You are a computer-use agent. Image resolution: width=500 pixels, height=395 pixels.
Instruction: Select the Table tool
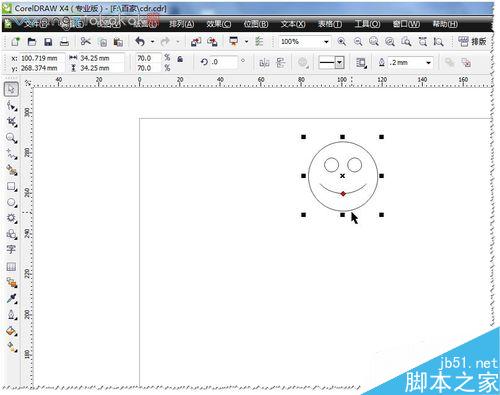11,266
